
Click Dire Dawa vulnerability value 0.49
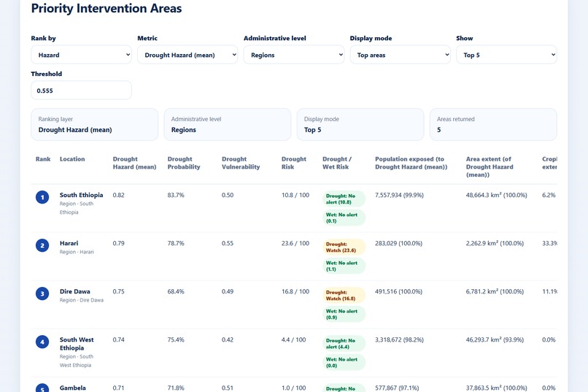coord(228,291)
